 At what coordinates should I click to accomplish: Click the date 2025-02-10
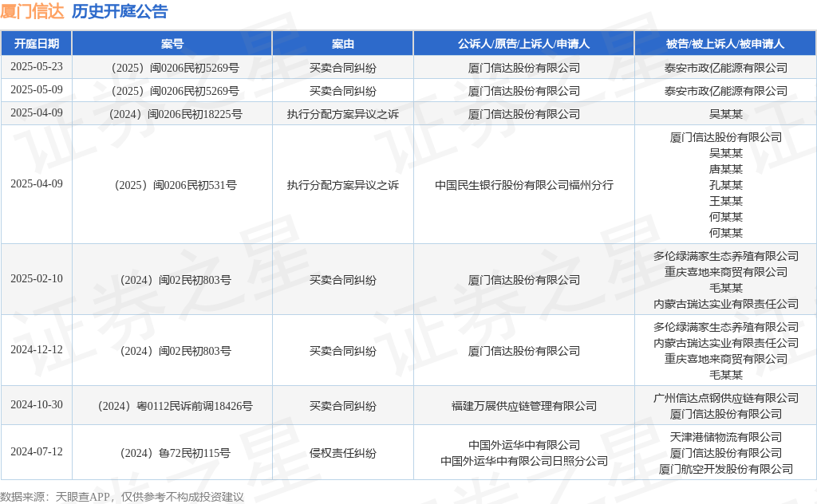click(x=37, y=278)
